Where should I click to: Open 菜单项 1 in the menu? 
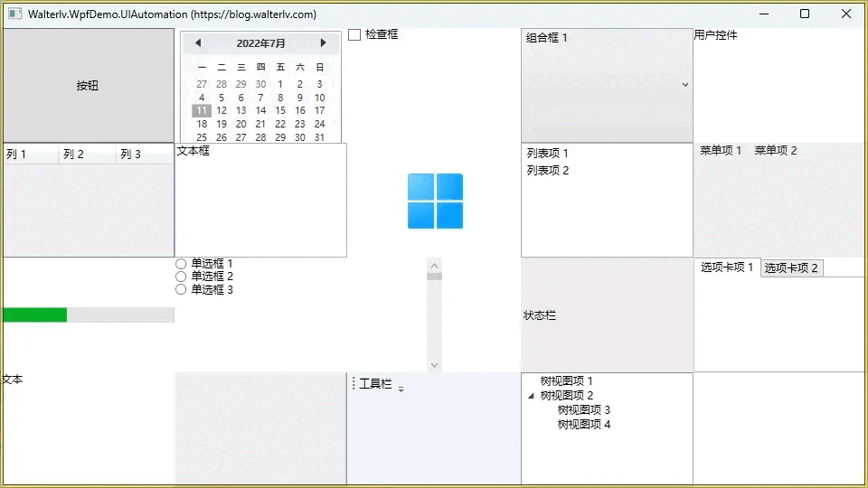(x=721, y=151)
